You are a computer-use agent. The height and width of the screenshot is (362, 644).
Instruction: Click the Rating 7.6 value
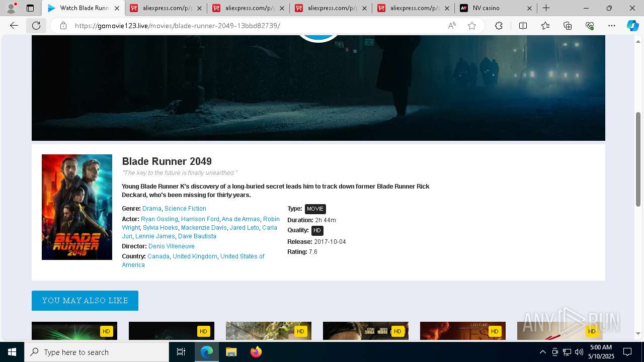coord(313,252)
